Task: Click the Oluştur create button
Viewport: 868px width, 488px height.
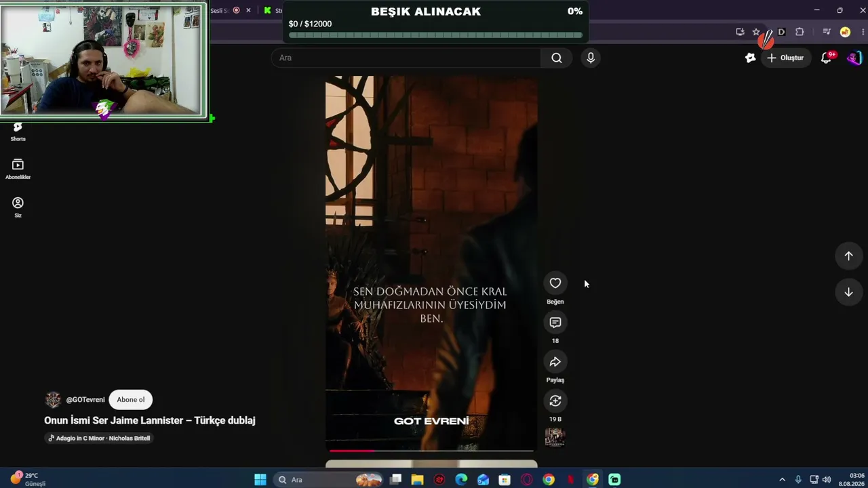Action: point(785,58)
